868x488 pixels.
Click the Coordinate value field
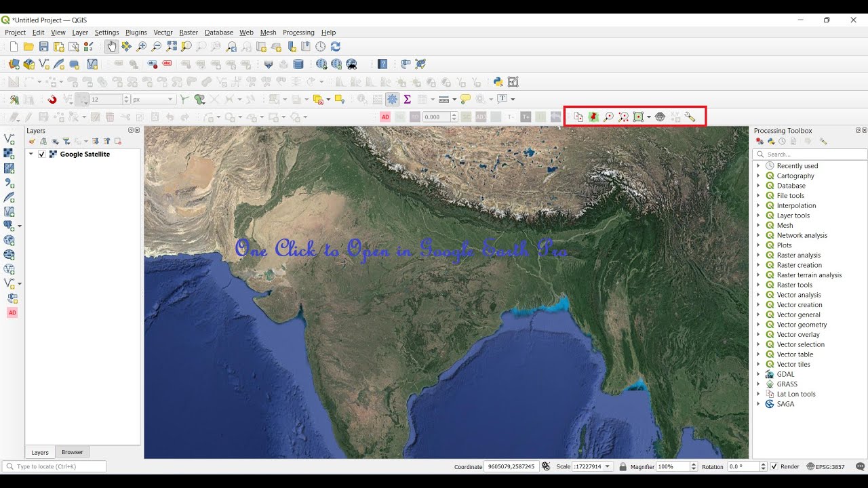click(x=512, y=467)
